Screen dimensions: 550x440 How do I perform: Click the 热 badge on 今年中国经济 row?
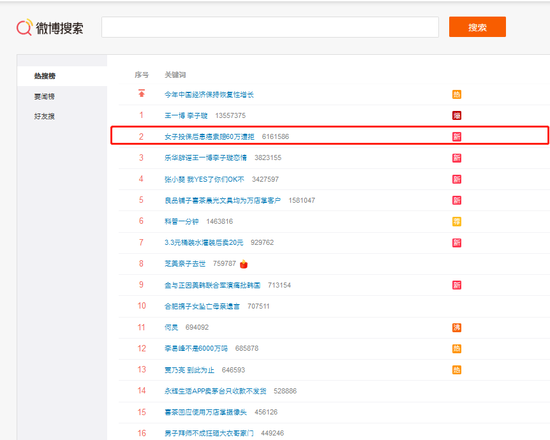pos(456,94)
